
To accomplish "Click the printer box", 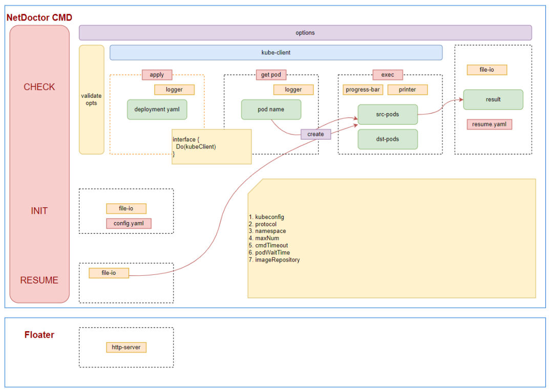I will 407,90.
